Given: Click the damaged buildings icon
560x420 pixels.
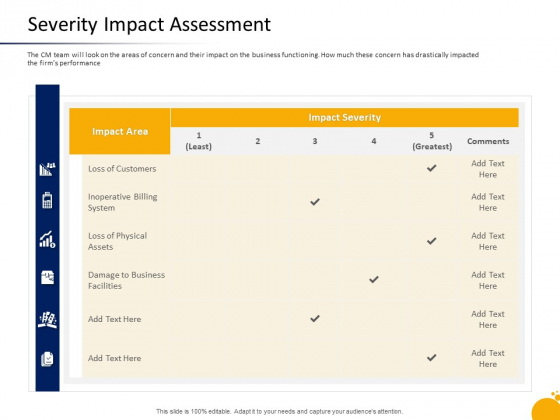Looking at the screenshot, I should coord(47,320).
